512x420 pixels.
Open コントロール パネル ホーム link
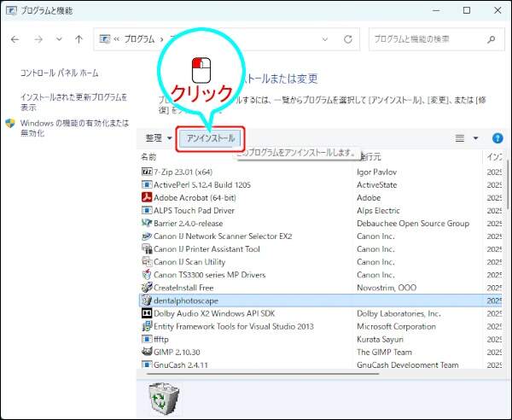[58, 74]
